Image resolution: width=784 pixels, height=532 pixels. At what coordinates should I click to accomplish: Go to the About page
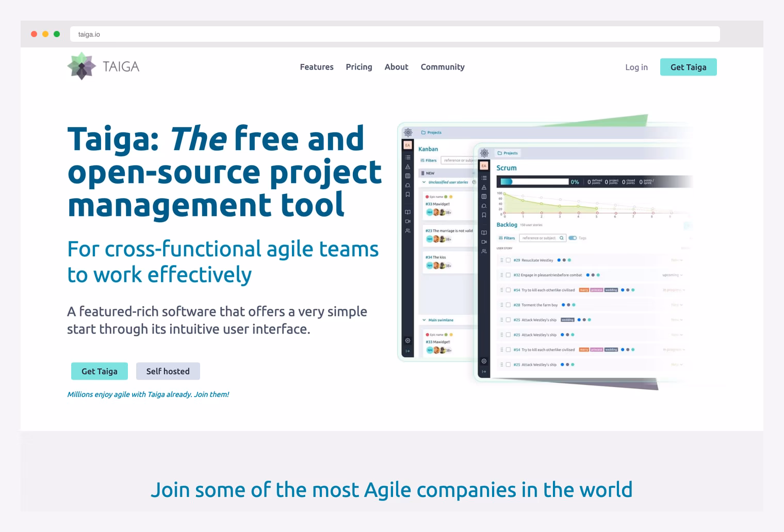[396, 67]
